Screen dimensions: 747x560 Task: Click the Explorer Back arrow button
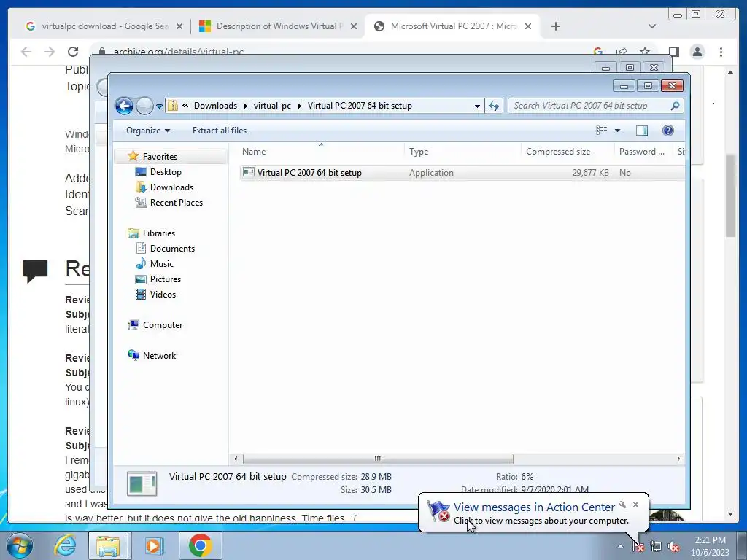[124, 106]
